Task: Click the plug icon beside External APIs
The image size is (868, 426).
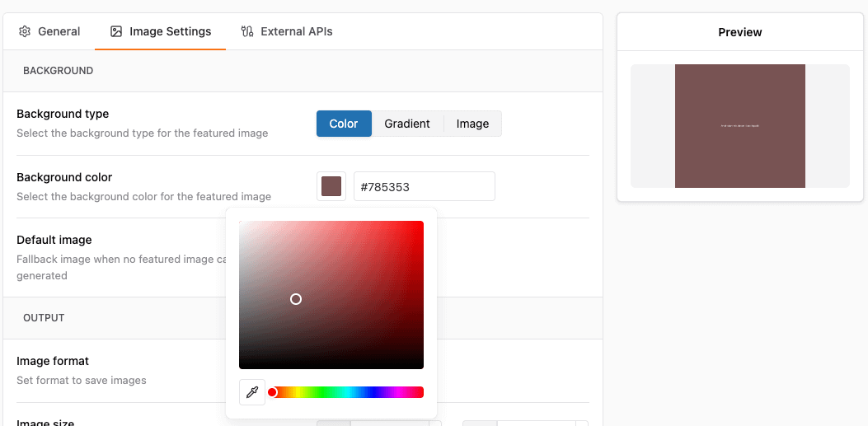Action: click(x=247, y=31)
